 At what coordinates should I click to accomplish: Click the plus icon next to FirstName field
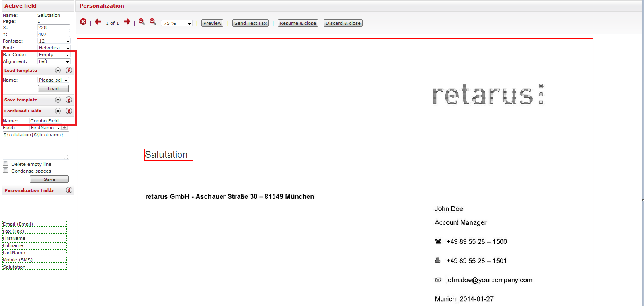pyautogui.click(x=64, y=128)
